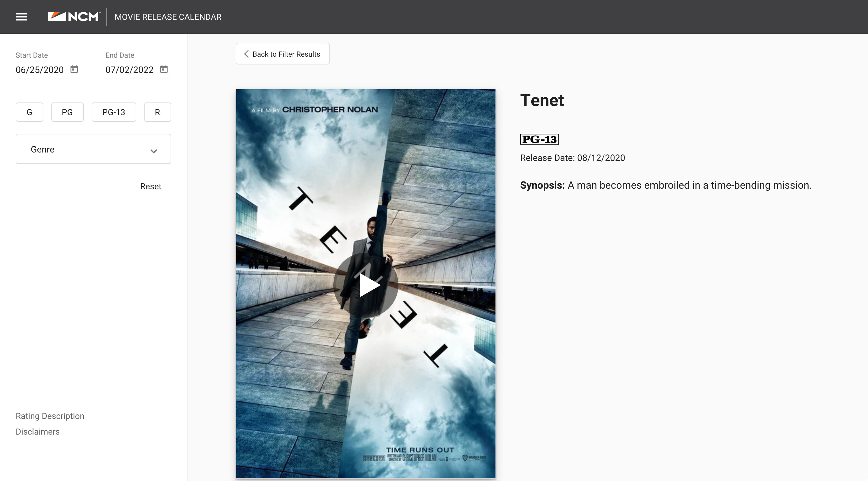868x481 pixels.
Task: Open the Disclaimers link
Action: pyautogui.click(x=38, y=432)
